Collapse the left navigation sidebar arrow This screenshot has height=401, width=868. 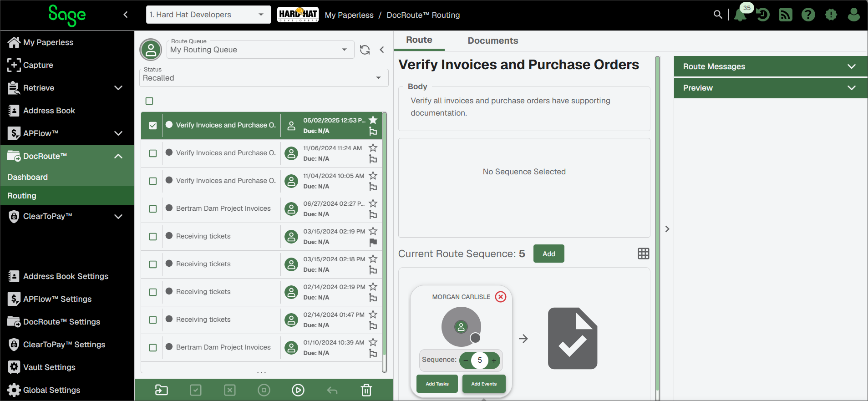(x=126, y=15)
